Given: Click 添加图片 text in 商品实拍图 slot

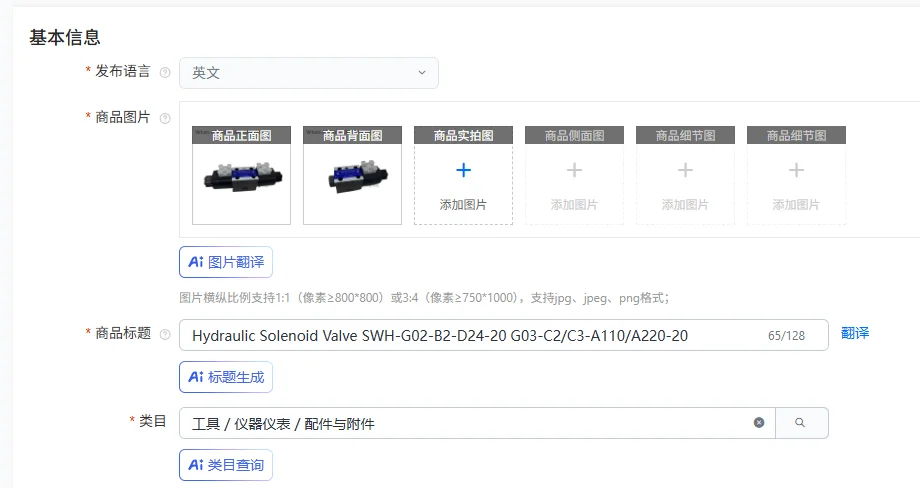Looking at the screenshot, I should (x=464, y=205).
